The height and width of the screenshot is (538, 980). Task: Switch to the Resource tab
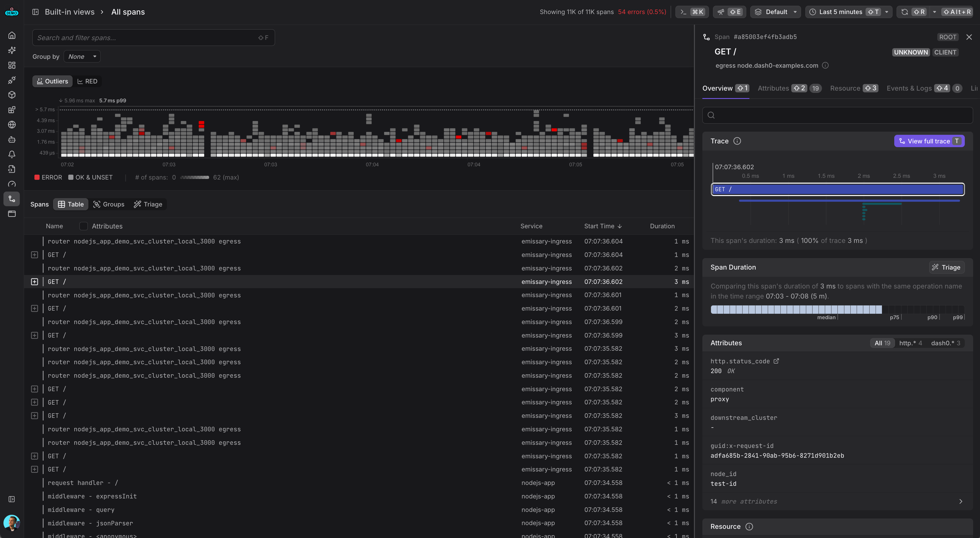[854, 88]
